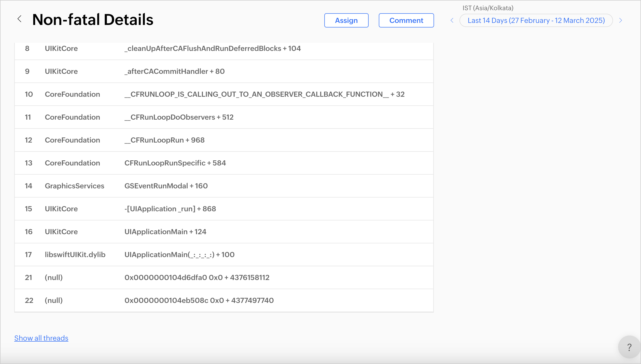Click the UIApplicationMain + 124 frame
This screenshot has height=364, width=641.
click(165, 232)
